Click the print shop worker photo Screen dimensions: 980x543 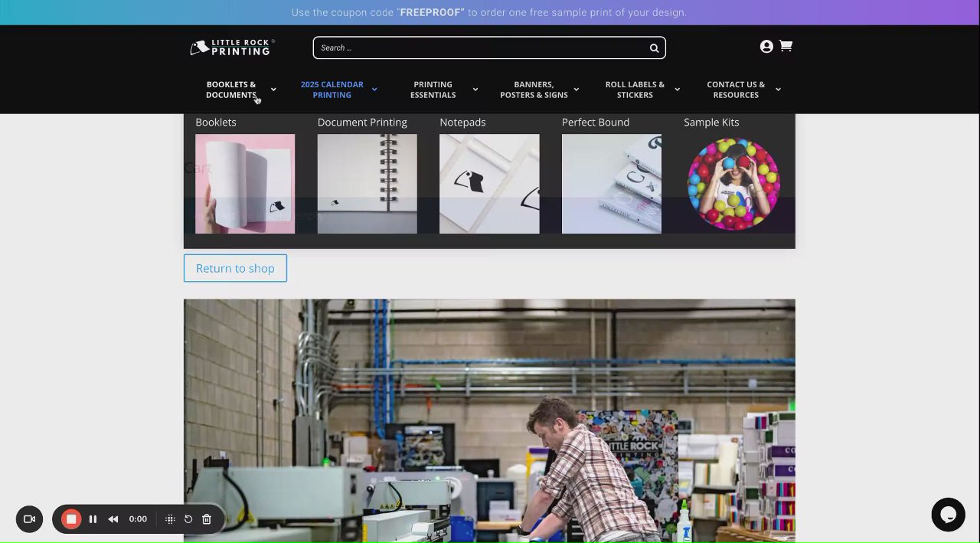coord(489,420)
